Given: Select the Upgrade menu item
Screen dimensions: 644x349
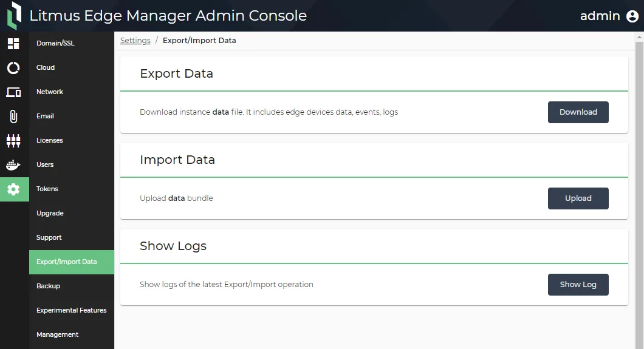Looking at the screenshot, I should click(72, 213).
